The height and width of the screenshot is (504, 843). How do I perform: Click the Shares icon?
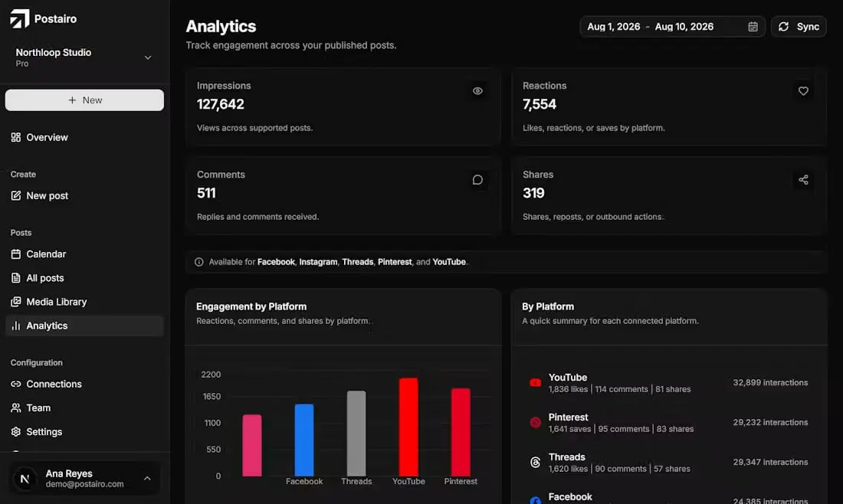(803, 179)
